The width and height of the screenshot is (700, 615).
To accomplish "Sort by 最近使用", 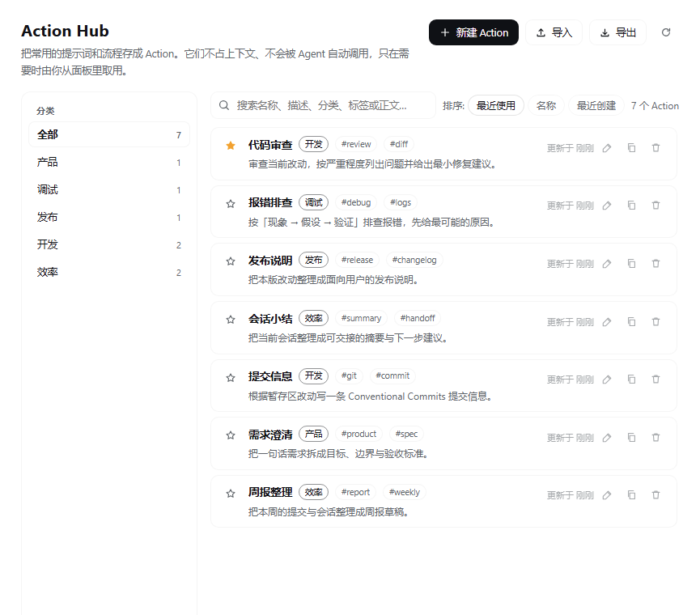I will (496, 105).
